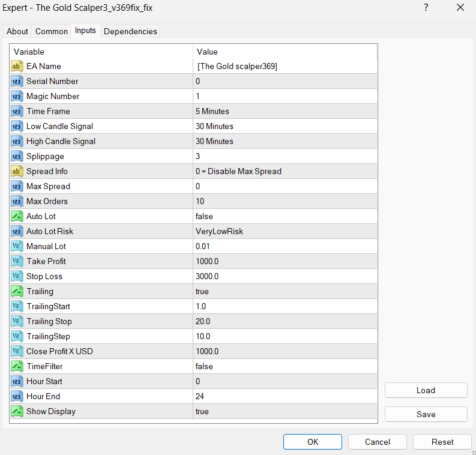Screen dimensions: 476x455
Task: Click the integer icon next to Magic Number
Action: (17, 96)
